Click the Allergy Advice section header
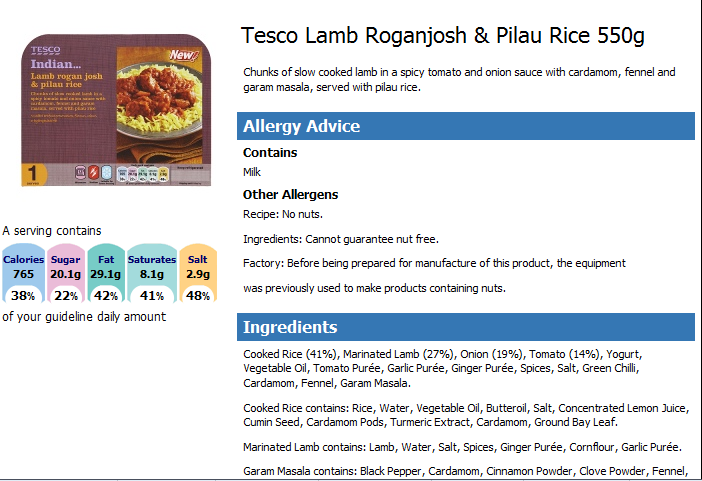 tap(466, 126)
